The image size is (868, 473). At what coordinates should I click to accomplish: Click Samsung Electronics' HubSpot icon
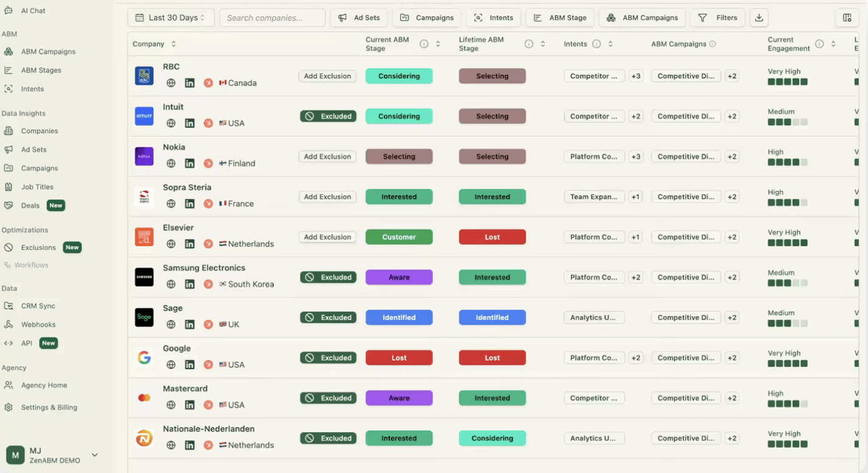click(208, 284)
